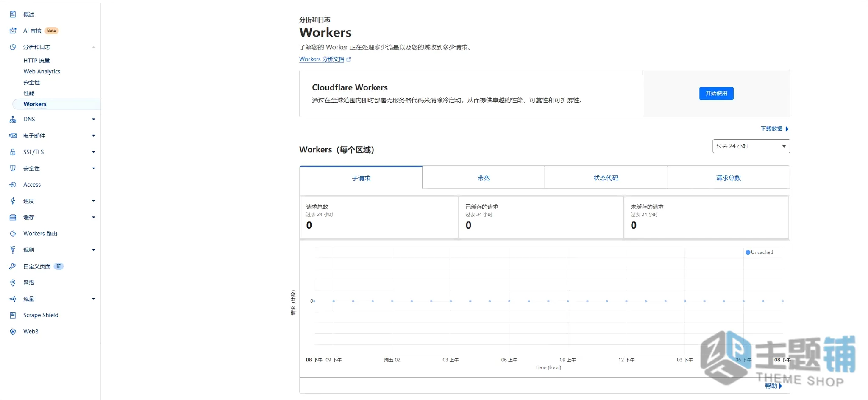Open the AI 审核 sidebar item

[x=32, y=31]
